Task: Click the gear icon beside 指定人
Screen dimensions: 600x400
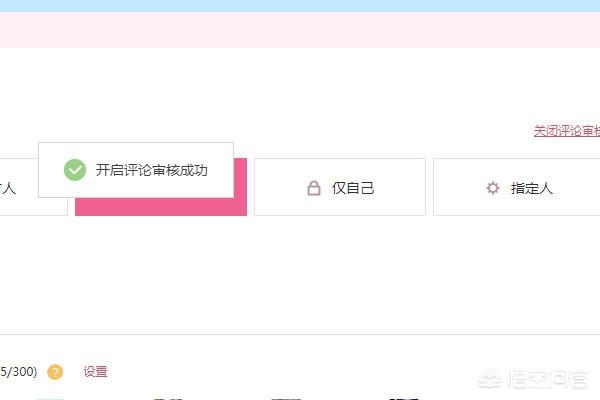Action: click(x=493, y=188)
